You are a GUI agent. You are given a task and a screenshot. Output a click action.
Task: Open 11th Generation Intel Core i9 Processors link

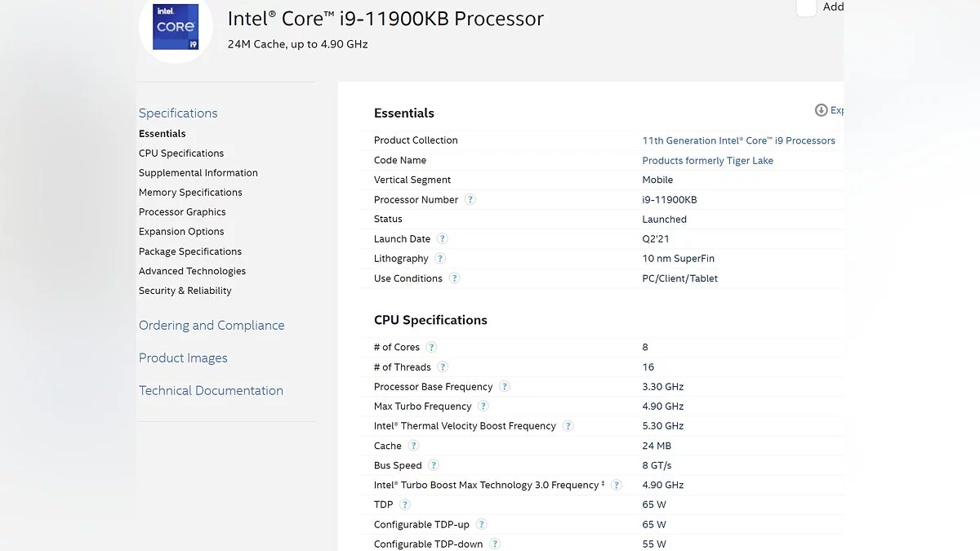[x=738, y=140]
